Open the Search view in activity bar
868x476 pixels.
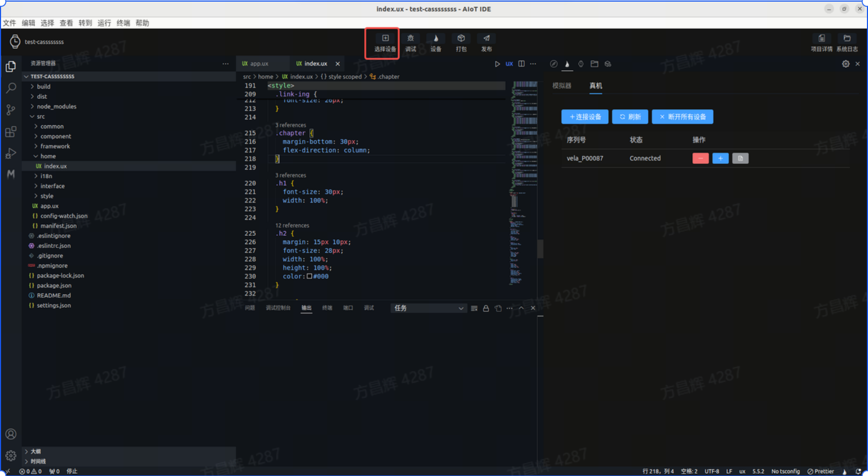[11, 88]
